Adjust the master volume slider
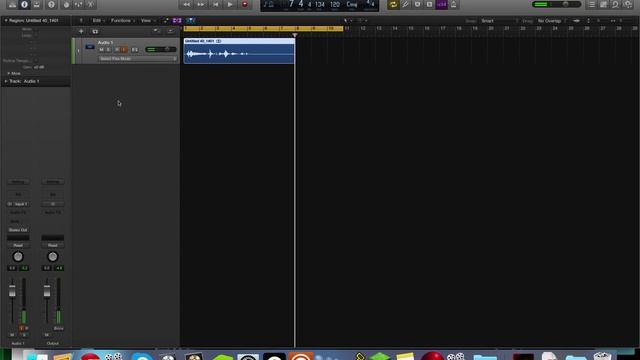 coord(557,4)
